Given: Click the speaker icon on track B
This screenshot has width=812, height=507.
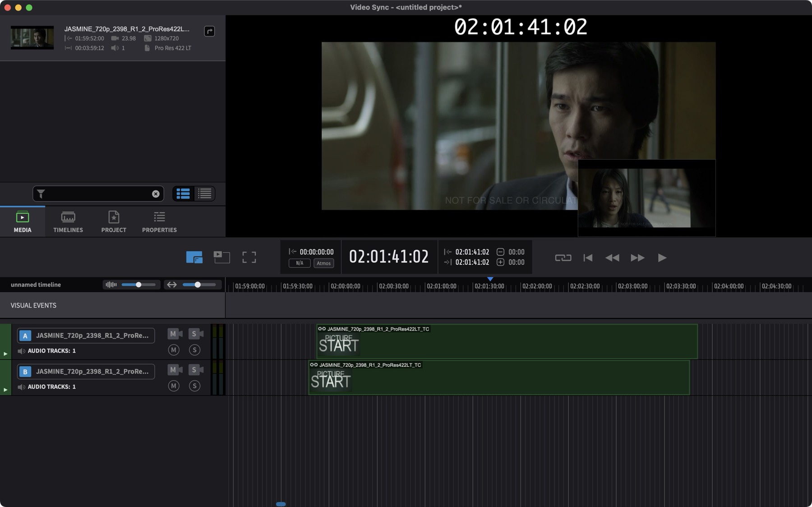Looking at the screenshot, I should click(x=21, y=387).
